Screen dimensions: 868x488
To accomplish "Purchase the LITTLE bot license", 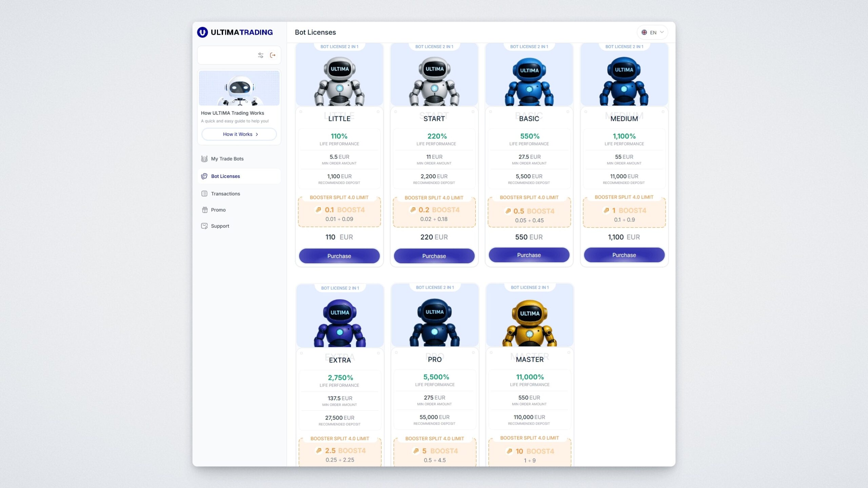I will [x=339, y=256].
